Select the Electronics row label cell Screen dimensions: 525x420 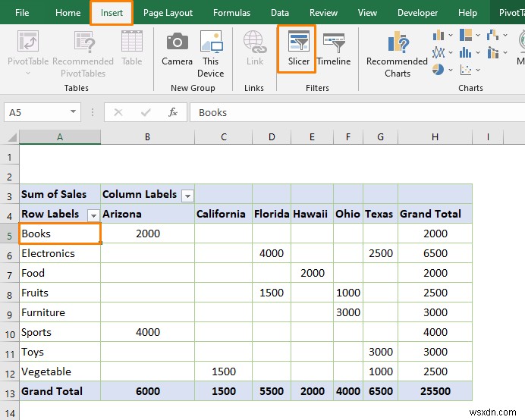tap(60, 253)
